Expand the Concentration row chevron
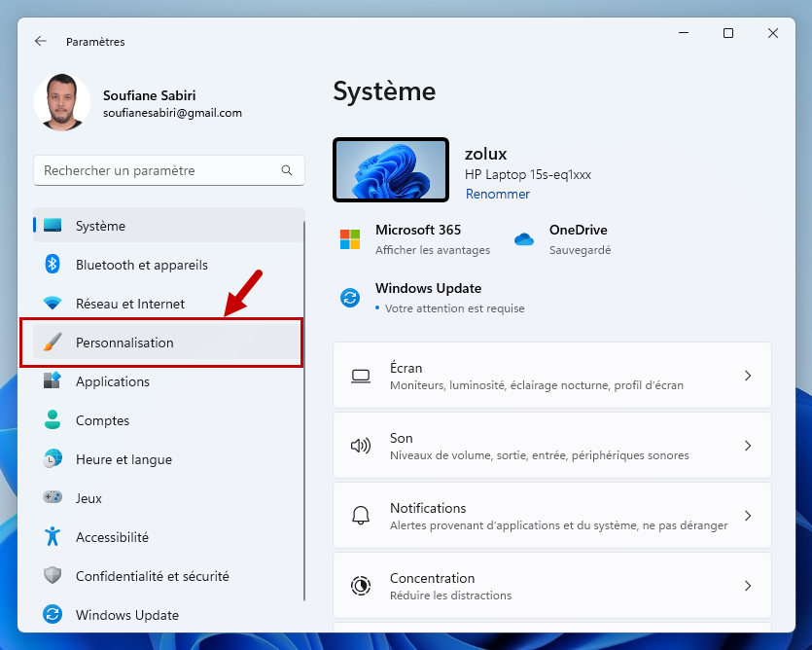812x650 pixels. [748, 586]
